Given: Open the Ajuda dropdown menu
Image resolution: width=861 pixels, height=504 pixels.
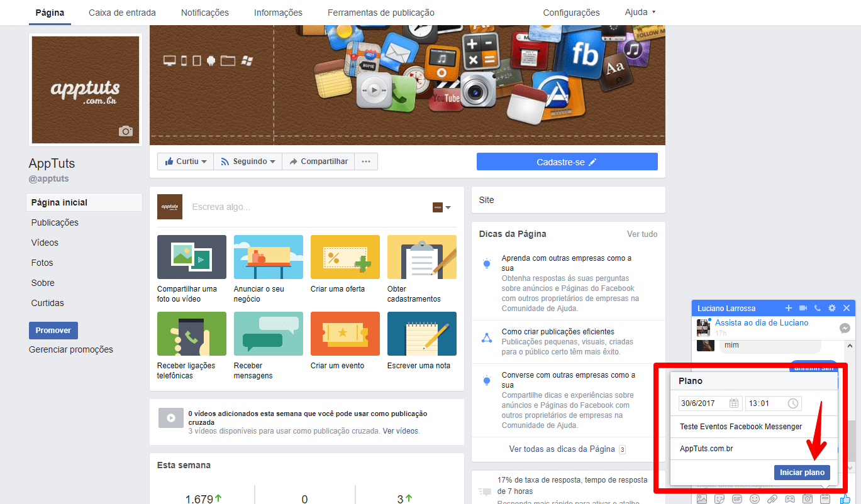Looking at the screenshot, I should click(640, 12).
